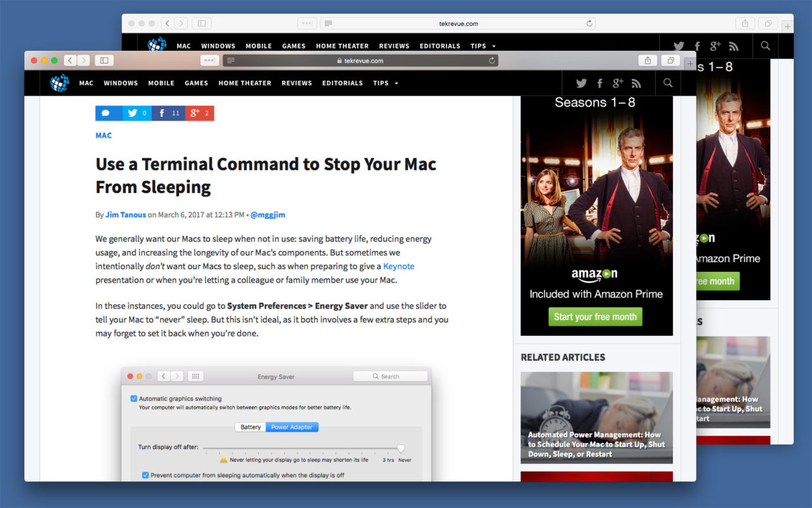Go back in the front Safari window
The image size is (812, 508).
tap(70, 60)
